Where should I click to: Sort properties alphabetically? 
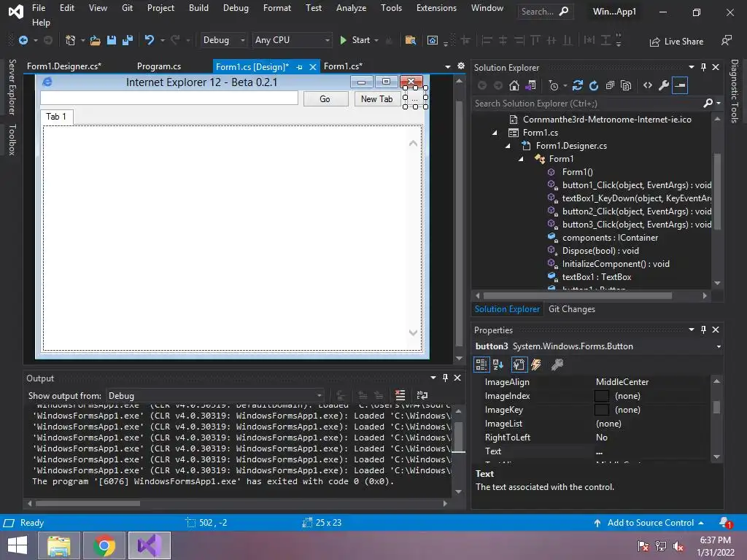(x=498, y=365)
